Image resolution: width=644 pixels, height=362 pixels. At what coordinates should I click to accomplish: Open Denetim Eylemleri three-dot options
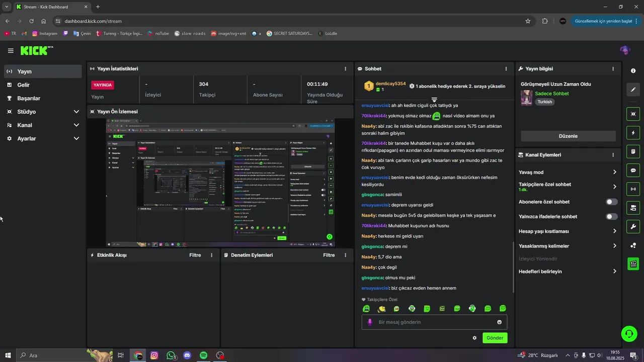(345, 255)
